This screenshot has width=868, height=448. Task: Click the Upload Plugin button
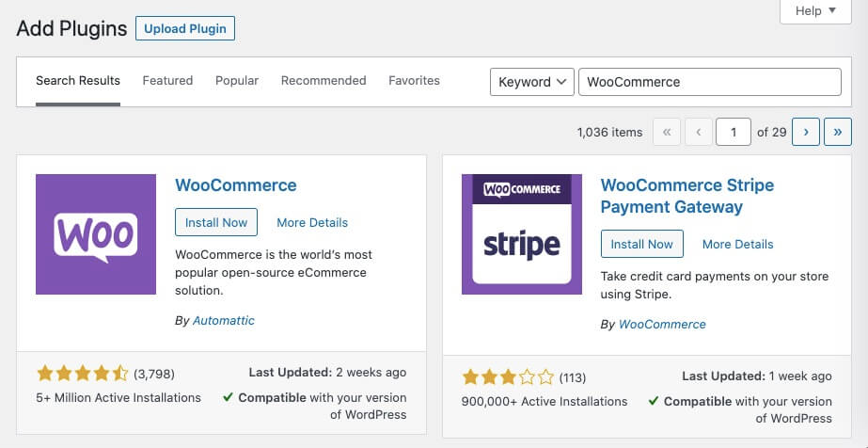[185, 29]
